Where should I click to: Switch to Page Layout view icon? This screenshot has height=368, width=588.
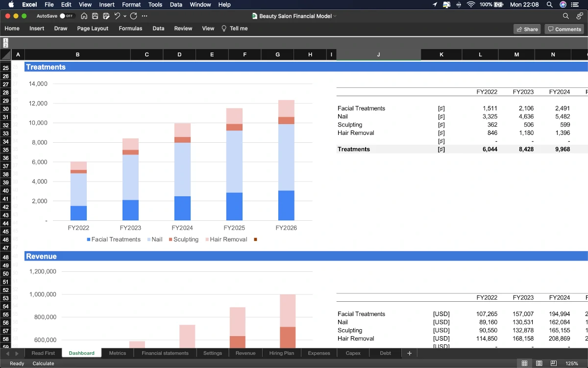click(539, 363)
